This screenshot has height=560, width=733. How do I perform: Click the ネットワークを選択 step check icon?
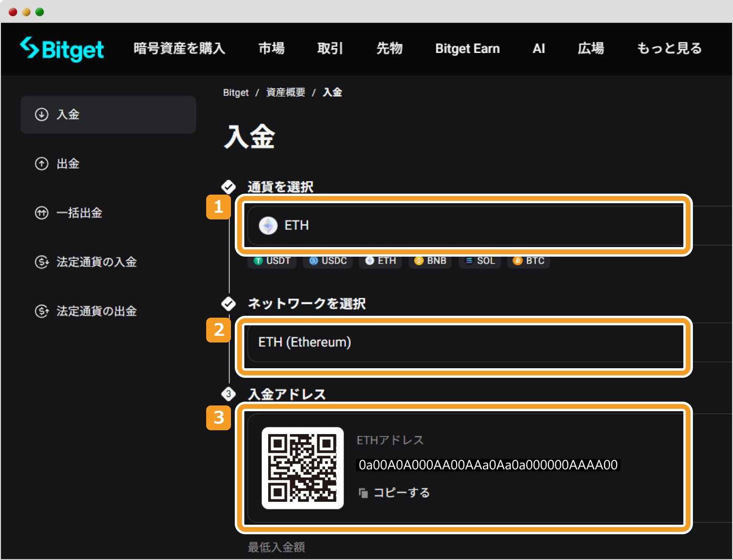click(229, 303)
